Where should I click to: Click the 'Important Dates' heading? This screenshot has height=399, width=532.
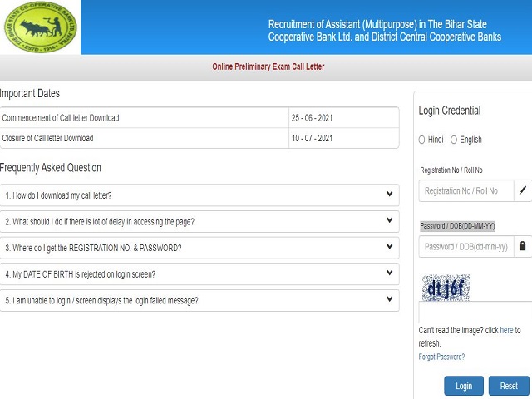30,93
